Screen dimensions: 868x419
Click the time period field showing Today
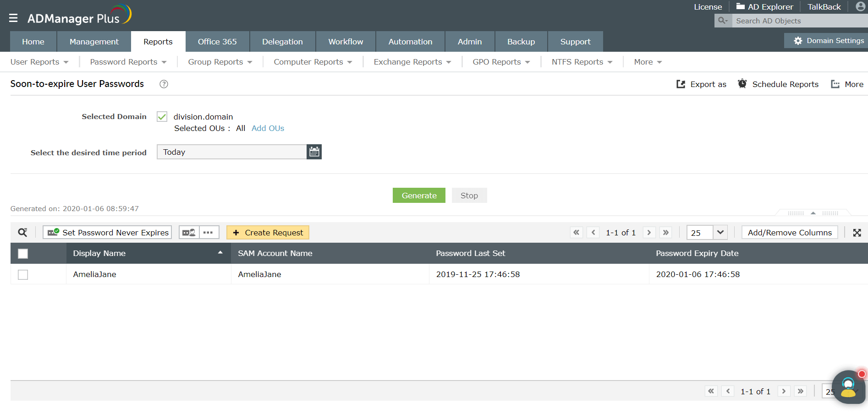(x=231, y=152)
